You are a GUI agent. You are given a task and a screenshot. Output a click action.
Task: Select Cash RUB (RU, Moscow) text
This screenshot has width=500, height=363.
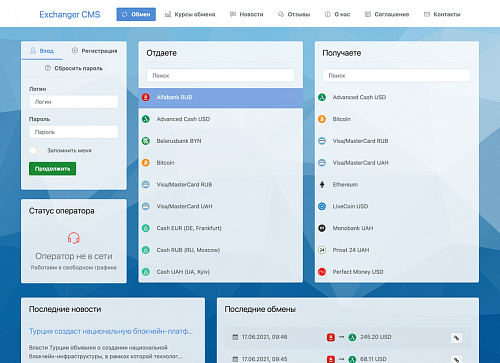pyautogui.click(x=188, y=250)
